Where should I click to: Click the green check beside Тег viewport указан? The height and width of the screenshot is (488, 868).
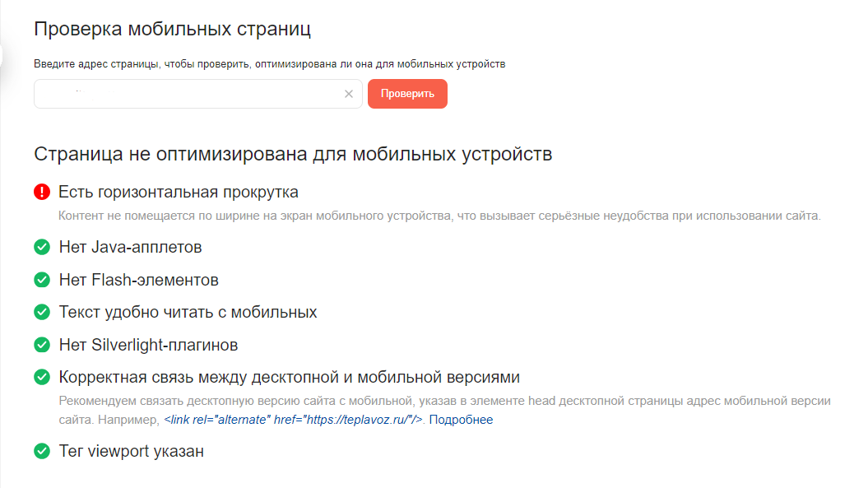42,451
